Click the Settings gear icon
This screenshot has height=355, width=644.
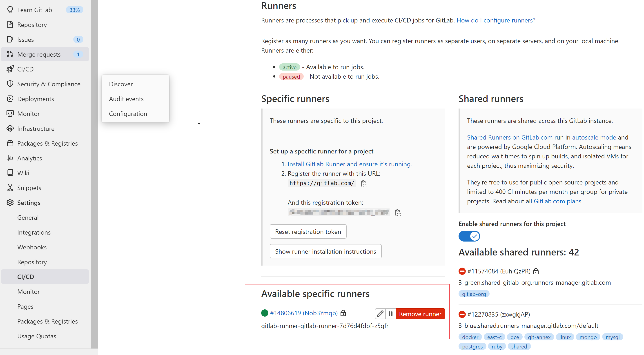click(10, 202)
